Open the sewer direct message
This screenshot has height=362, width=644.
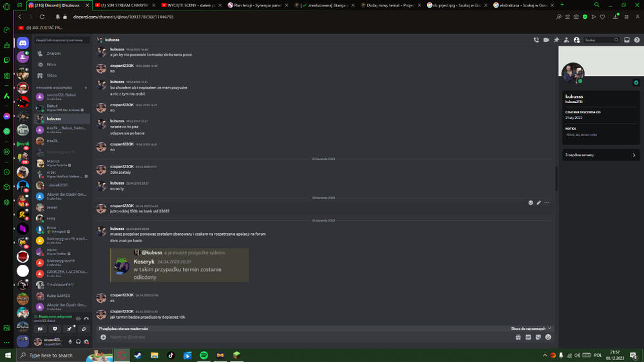(x=62, y=207)
